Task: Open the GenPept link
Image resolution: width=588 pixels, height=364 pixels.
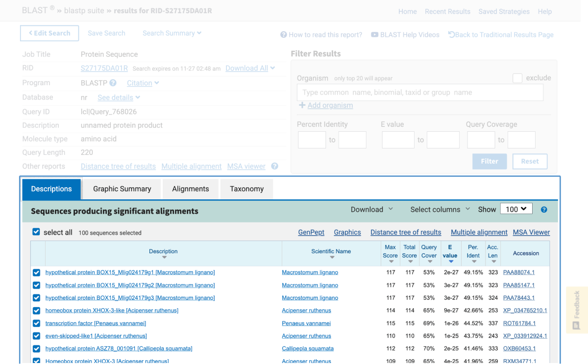Action: [x=311, y=232]
